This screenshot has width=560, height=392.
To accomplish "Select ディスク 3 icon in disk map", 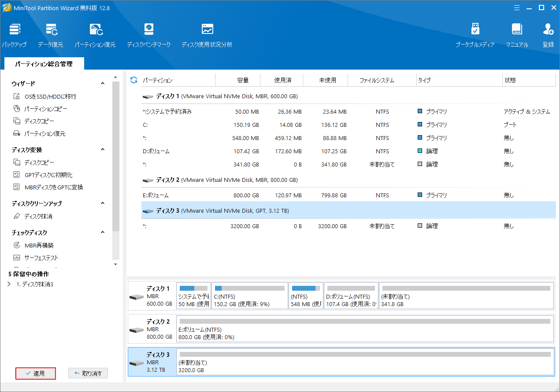I will tap(137, 363).
